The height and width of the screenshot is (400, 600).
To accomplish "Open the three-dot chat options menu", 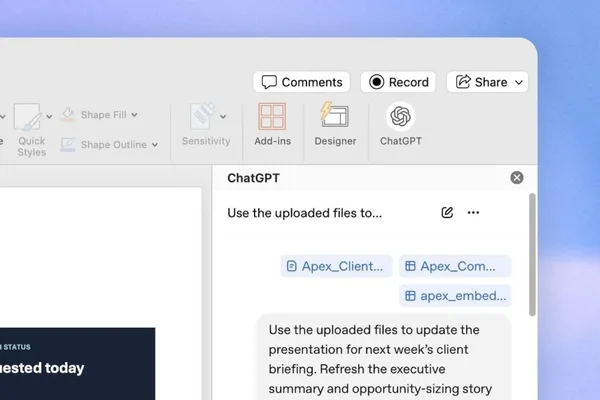I will (473, 212).
